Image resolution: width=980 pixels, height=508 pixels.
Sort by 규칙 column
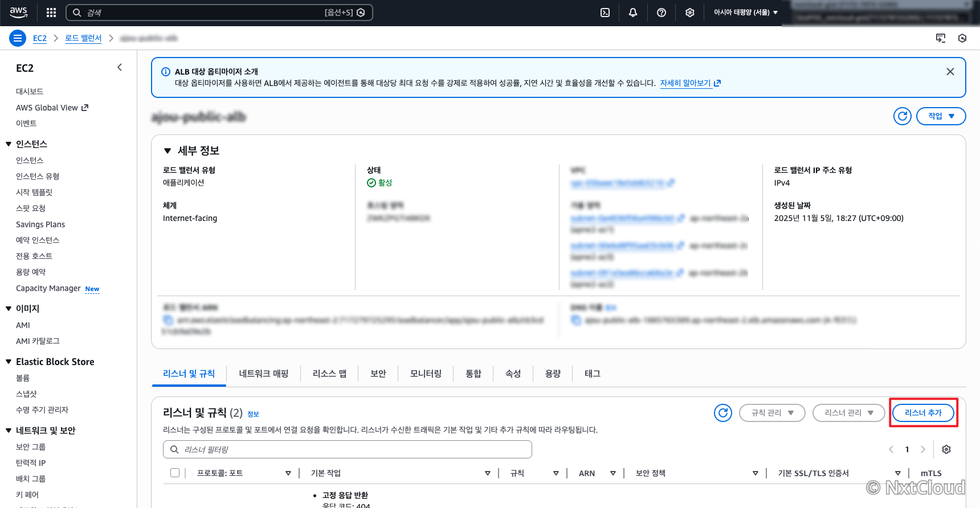556,473
